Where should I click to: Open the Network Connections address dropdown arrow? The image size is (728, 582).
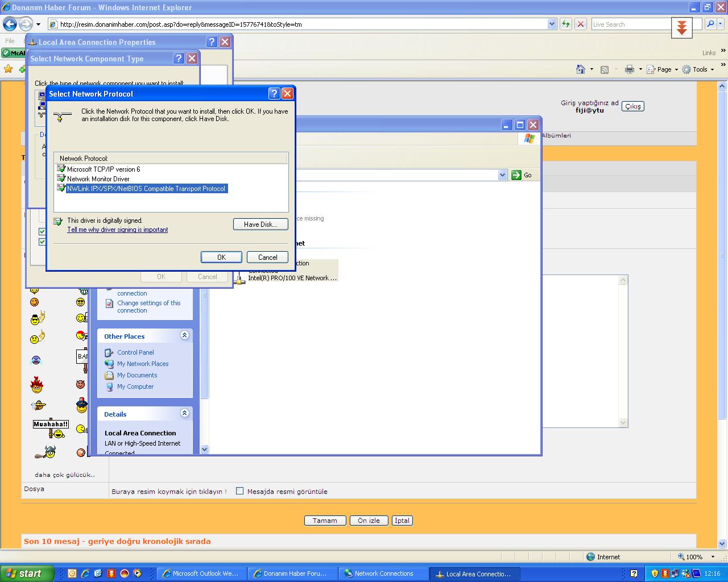point(502,175)
